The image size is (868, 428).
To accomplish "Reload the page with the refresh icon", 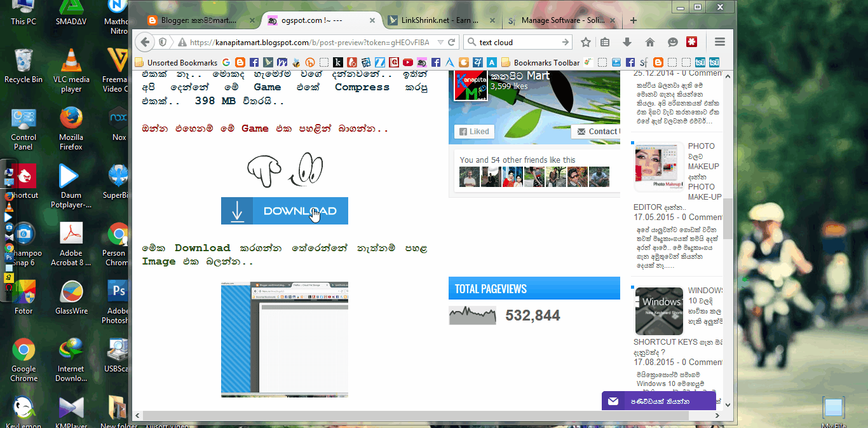I will pyautogui.click(x=452, y=42).
